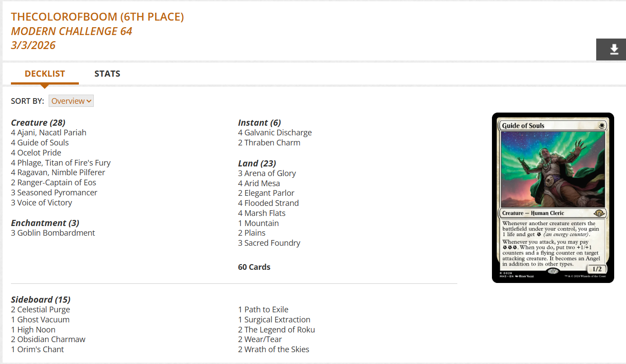Screen dimensions: 626x364
Task: Click the Guide of Souls list entry
Action: click(x=43, y=143)
